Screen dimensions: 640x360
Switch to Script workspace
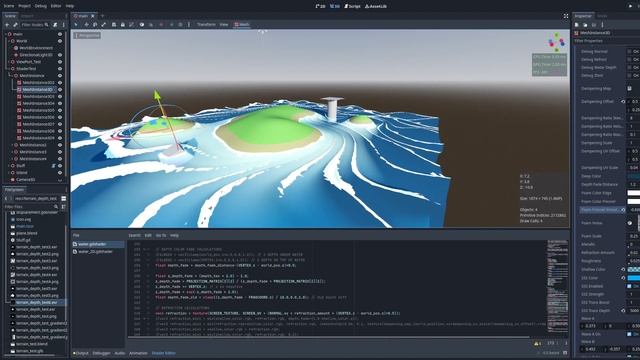(x=352, y=6)
